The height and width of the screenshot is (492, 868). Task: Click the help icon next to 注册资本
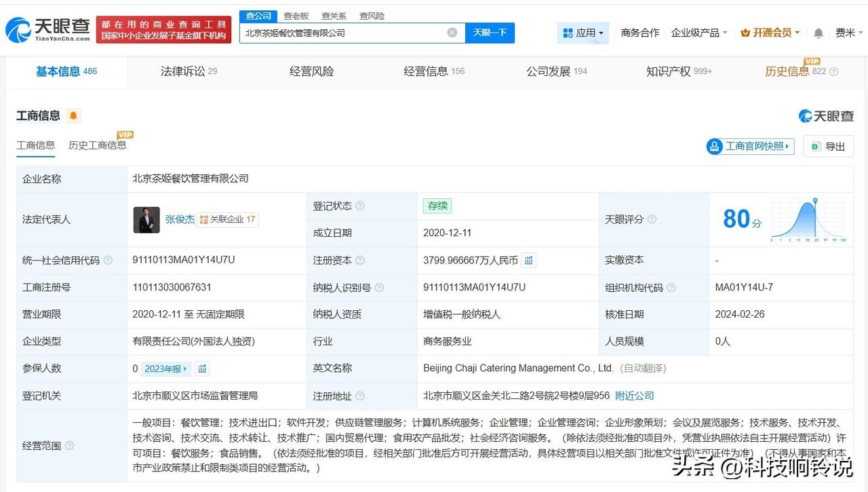click(360, 261)
